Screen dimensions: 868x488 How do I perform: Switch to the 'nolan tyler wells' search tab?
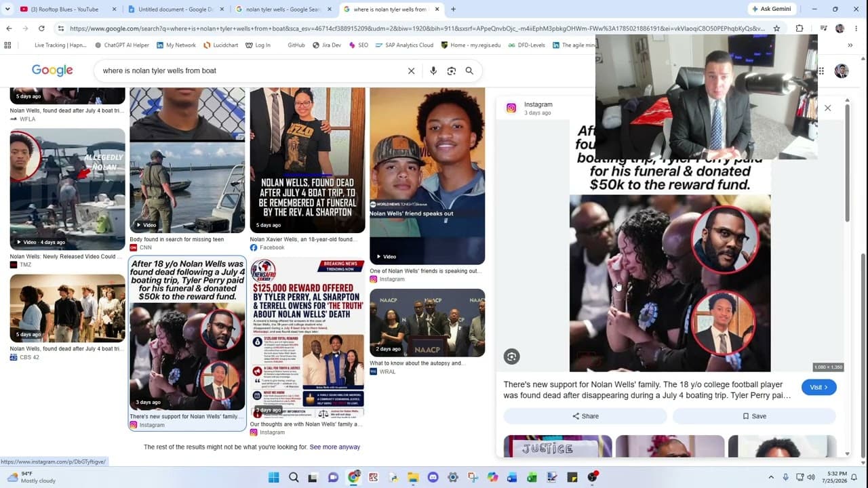pyautogui.click(x=283, y=9)
